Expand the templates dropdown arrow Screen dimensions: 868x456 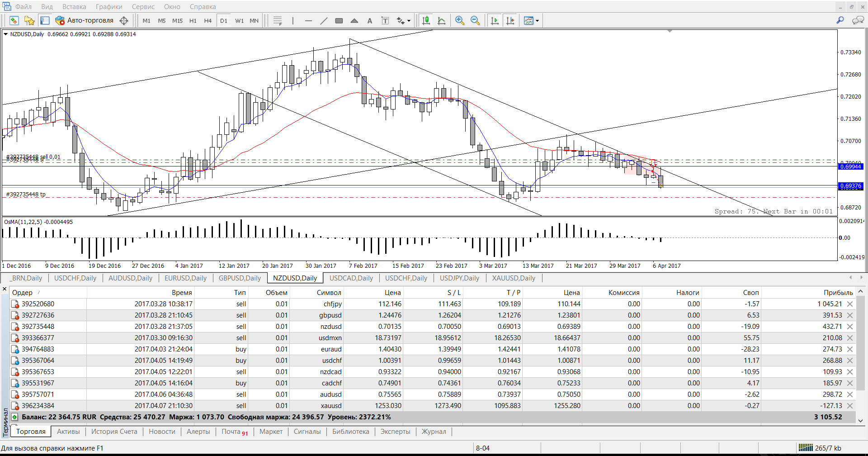(x=537, y=20)
